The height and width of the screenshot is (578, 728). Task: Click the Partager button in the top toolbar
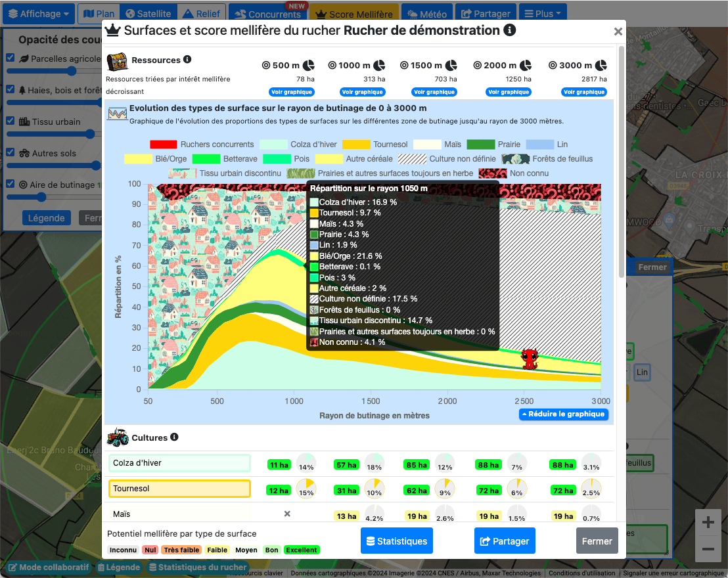[486, 14]
